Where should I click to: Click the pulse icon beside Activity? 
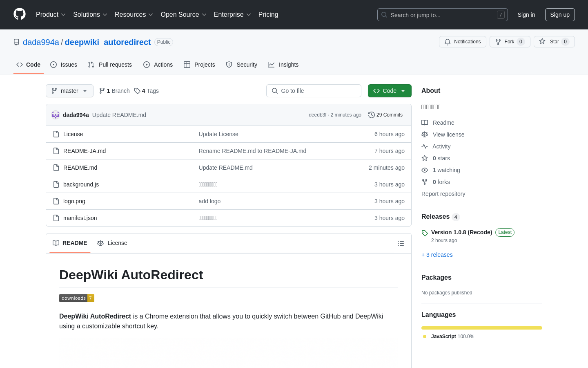pos(425,146)
